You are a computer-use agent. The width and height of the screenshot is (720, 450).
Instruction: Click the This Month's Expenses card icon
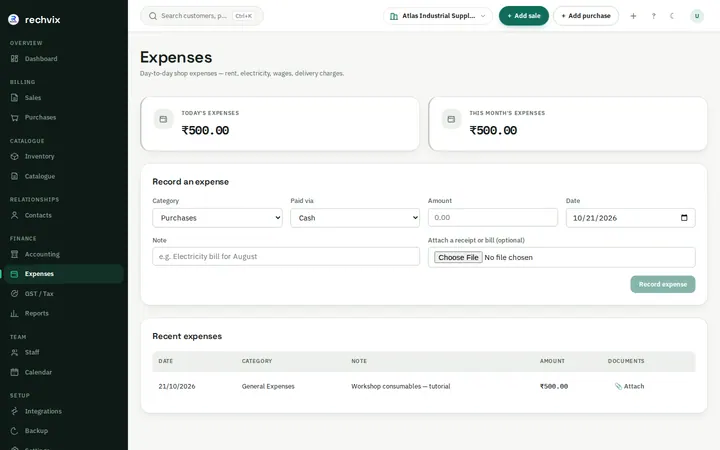click(x=451, y=119)
